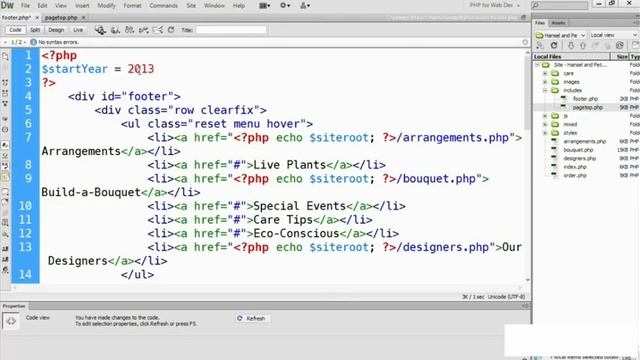Click the Balance Braces coding toolbar icon
The width and height of the screenshot is (640, 360).
(x=5, y=129)
